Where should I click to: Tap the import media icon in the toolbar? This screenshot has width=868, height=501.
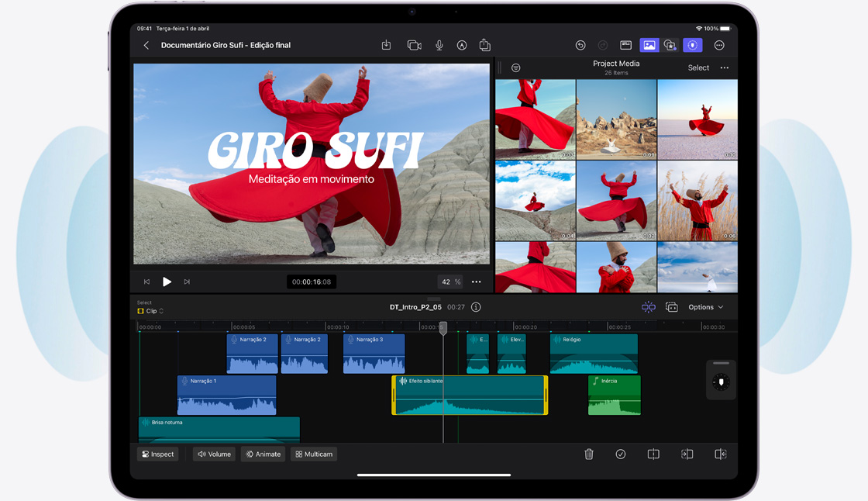386,45
